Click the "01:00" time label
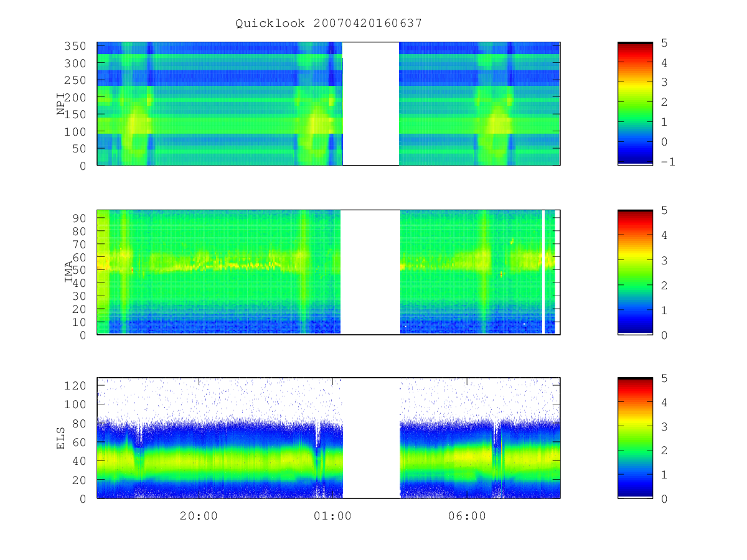Image resolution: width=747 pixels, height=560 pixels. [x=333, y=516]
